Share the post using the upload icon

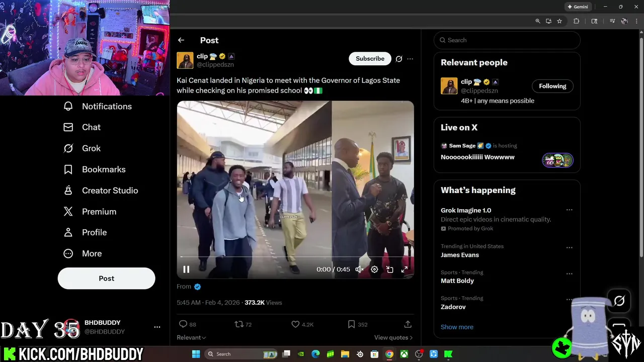pos(408,324)
